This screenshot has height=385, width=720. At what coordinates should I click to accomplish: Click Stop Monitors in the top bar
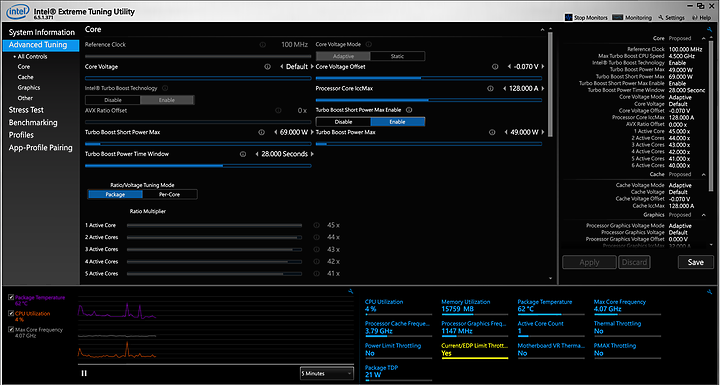pos(586,17)
